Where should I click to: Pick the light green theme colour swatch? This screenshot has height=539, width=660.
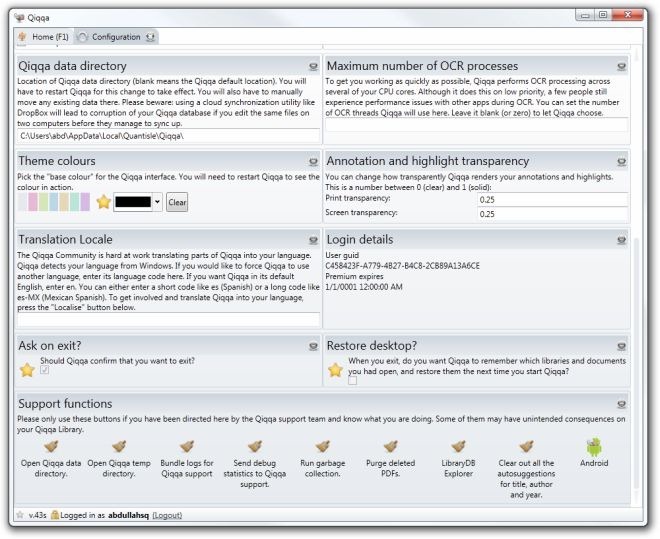tap(43, 202)
